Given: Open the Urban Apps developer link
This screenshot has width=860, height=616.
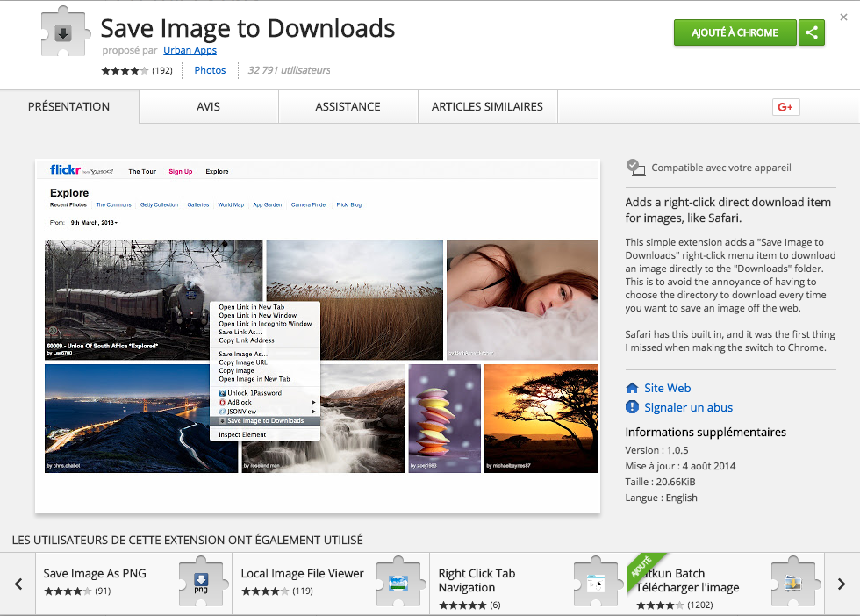Looking at the screenshot, I should pyautogui.click(x=190, y=50).
